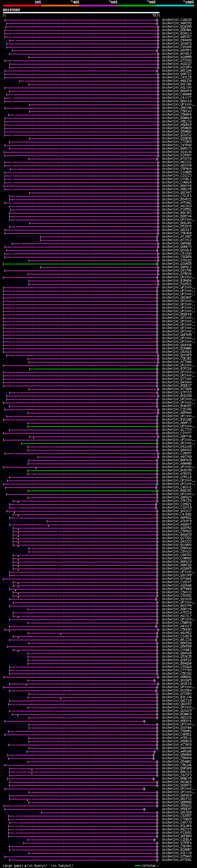The width and height of the screenshot is (197, 868).
Task: Select UniRef100_B2ACL0 entry
Action: pos(176,33)
